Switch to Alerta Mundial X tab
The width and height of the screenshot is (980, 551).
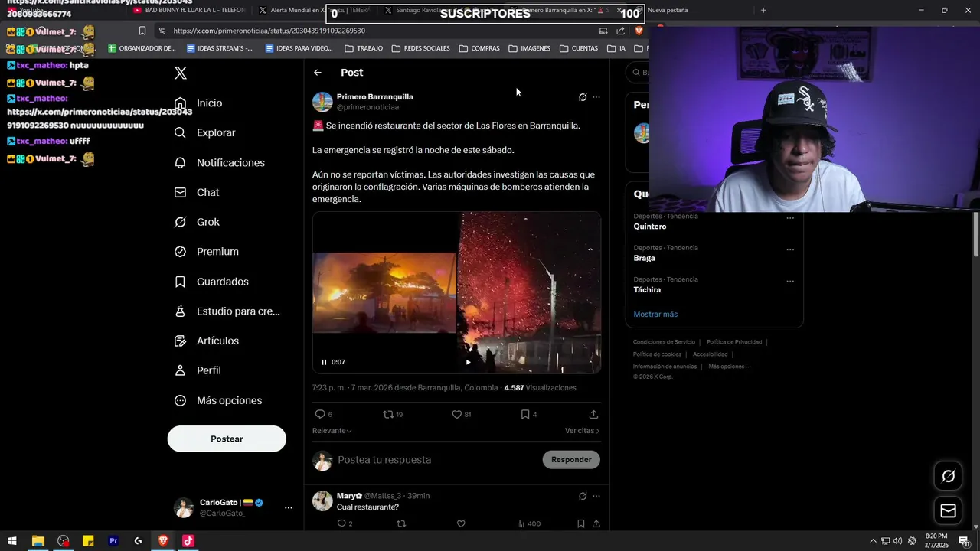[314, 10]
